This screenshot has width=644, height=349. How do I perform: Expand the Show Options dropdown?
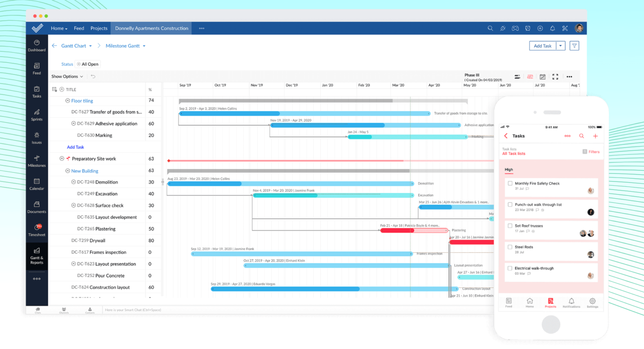(x=67, y=77)
